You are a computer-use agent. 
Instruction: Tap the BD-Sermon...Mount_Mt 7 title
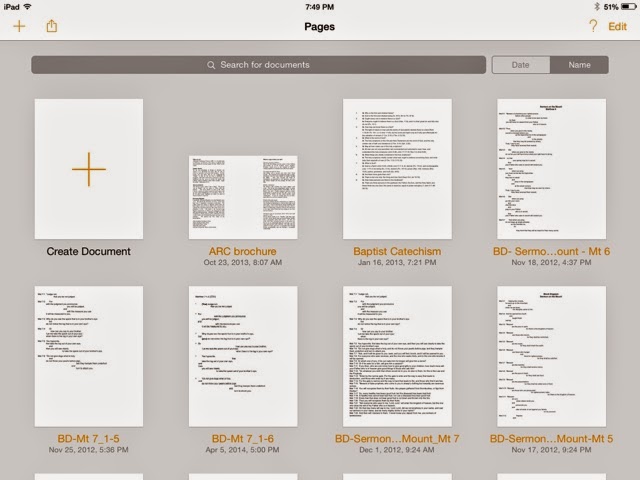pos(397,439)
